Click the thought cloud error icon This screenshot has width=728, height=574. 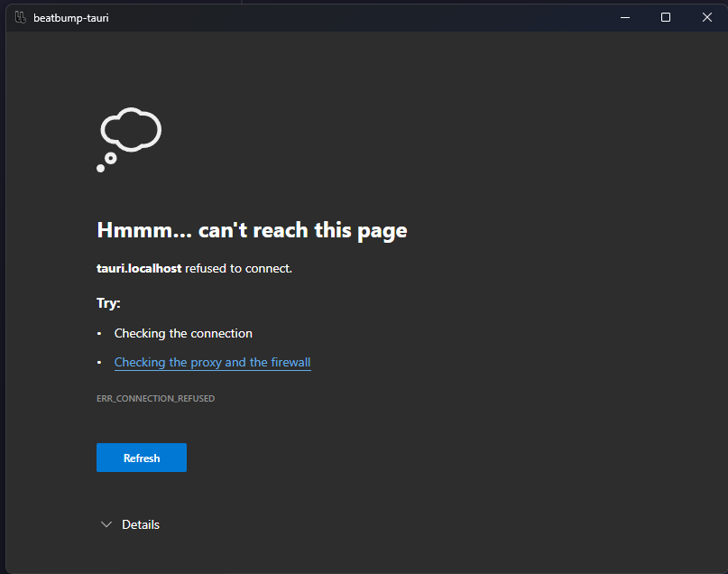[129, 139]
